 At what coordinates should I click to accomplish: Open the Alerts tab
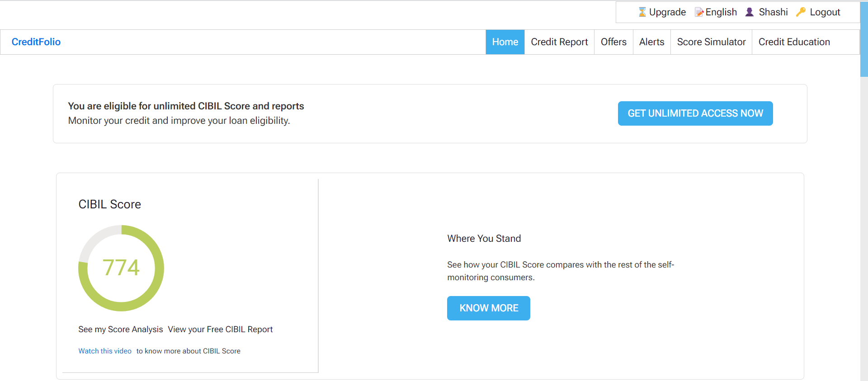pos(651,42)
